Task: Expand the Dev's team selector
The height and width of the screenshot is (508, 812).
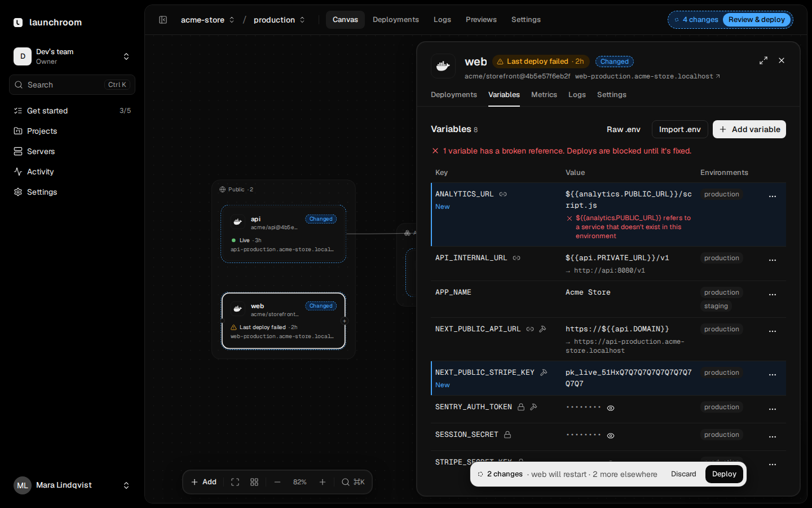Action: tap(72, 56)
